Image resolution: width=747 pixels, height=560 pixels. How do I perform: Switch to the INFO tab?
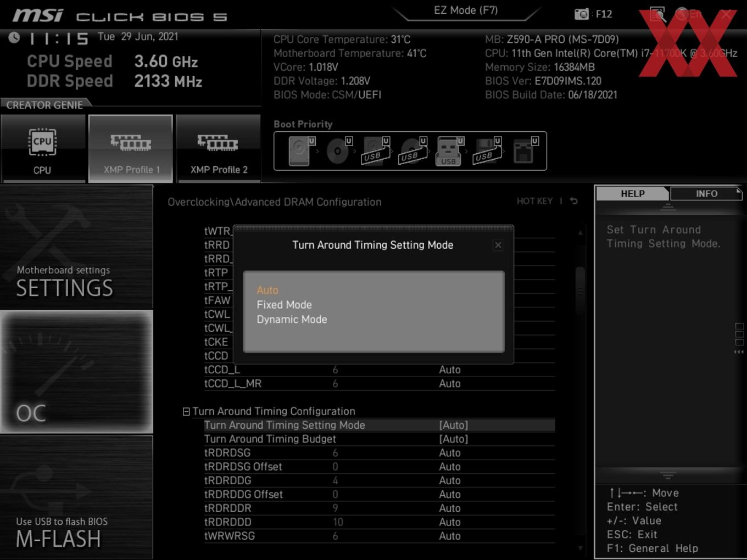[706, 193]
